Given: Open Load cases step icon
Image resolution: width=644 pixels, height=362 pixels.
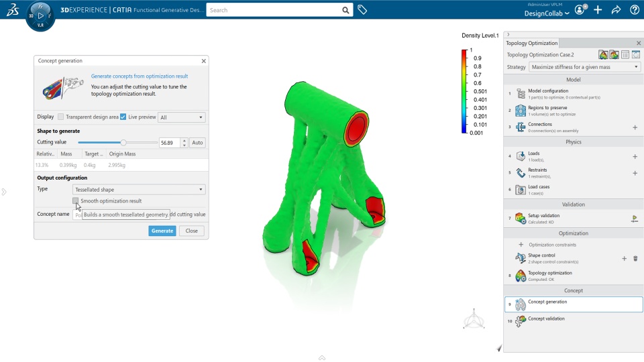Looking at the screenshot, I should 521,190.
